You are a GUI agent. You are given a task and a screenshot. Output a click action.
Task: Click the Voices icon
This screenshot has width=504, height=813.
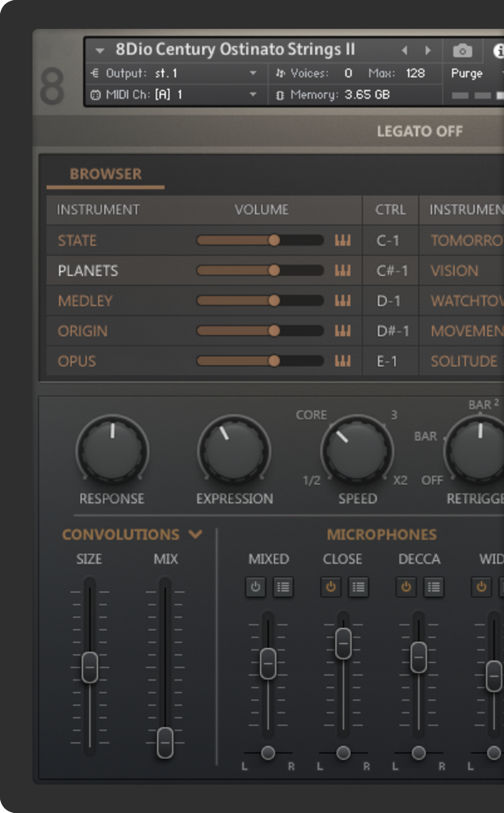coord(280,73)
